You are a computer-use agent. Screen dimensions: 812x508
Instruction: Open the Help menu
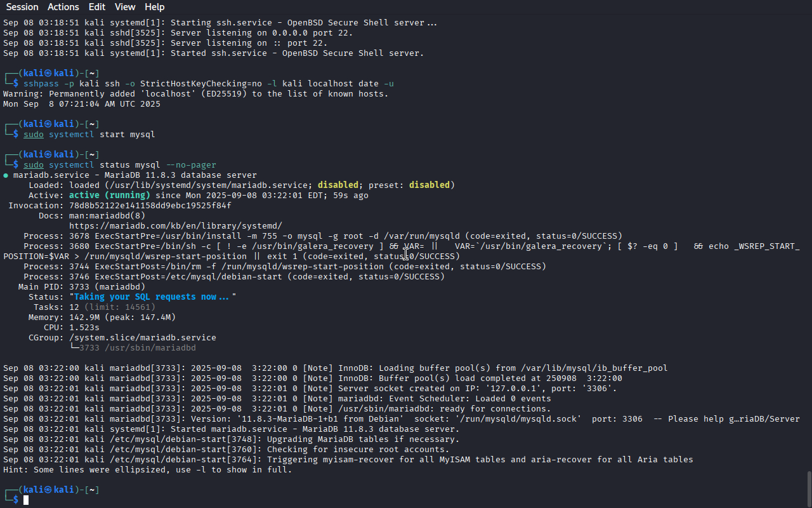(154, 7)
